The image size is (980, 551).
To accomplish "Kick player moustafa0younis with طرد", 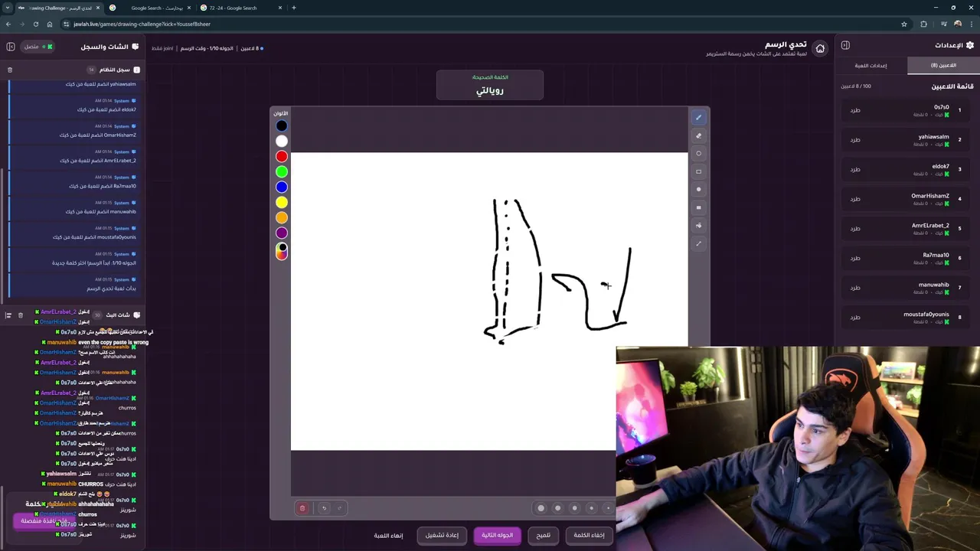I will [x=855, y=317].
